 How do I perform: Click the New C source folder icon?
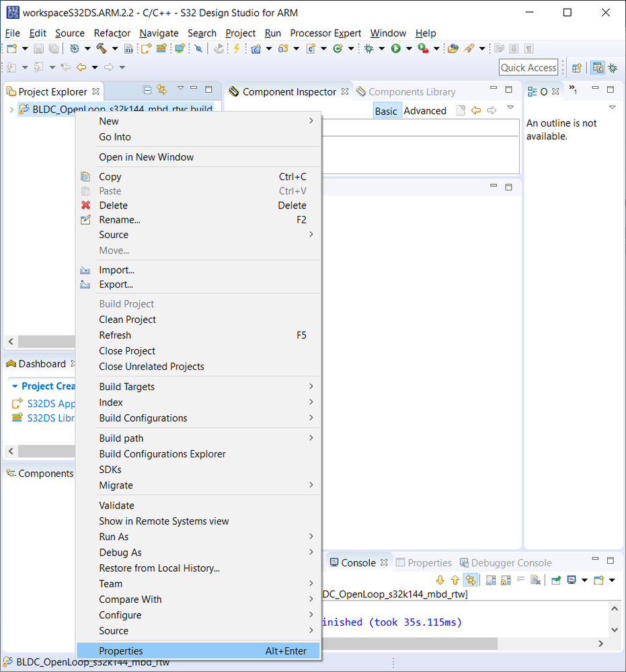click(x=283, y=48)
